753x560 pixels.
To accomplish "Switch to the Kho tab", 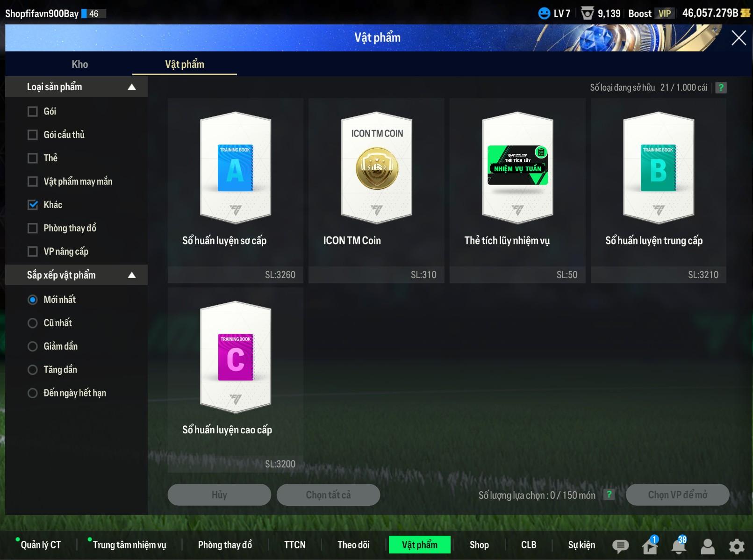I will [x=79, y=65].
